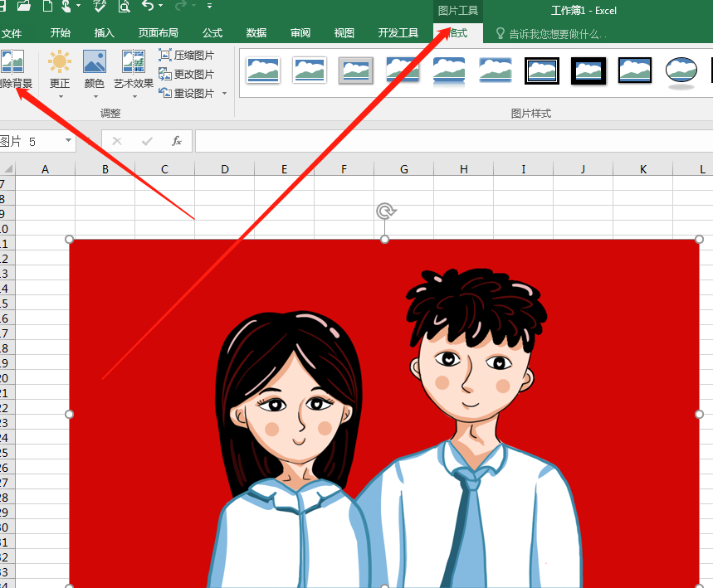This screenshot has height=588, width=713.
Task: Switch to the 审阅 (Review) tab
Action: (300, 32)
